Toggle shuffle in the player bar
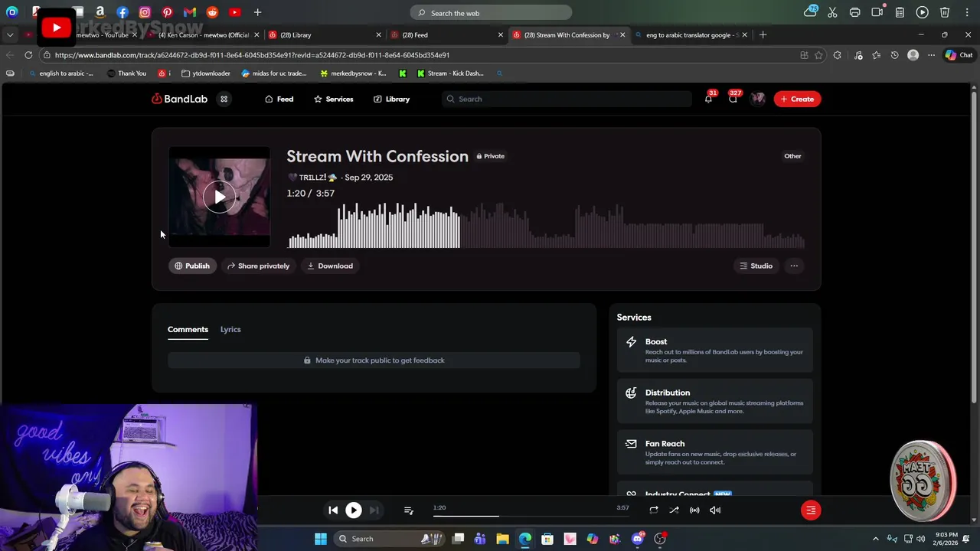Image resolution: width=980 pixels, height=551 pixels. point(674,510)
